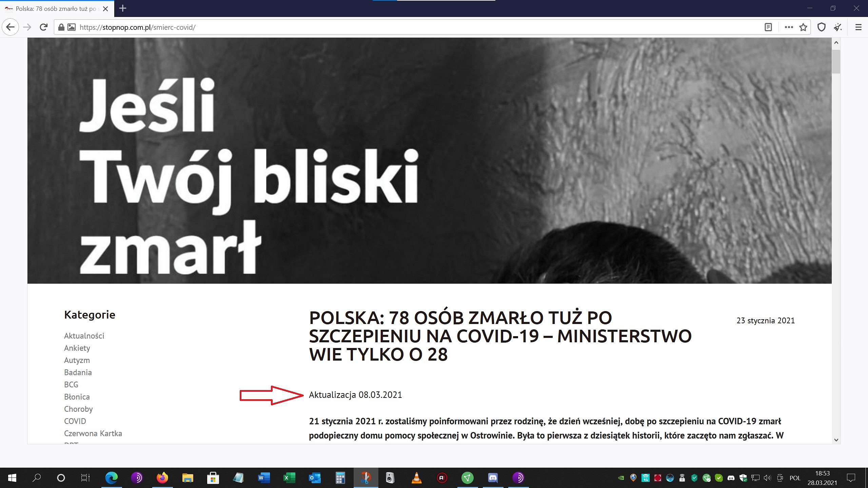Image resolution: width=868 pixels, height=488 pixels.
Task: Open the Firefox hamburger menu
Action: tap(858, 27)
